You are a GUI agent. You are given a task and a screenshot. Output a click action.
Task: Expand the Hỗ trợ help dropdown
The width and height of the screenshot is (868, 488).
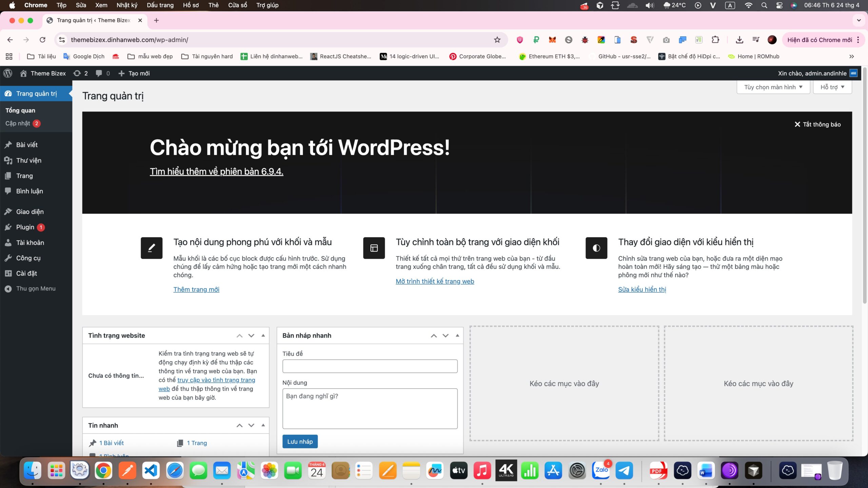pos(832,87)
